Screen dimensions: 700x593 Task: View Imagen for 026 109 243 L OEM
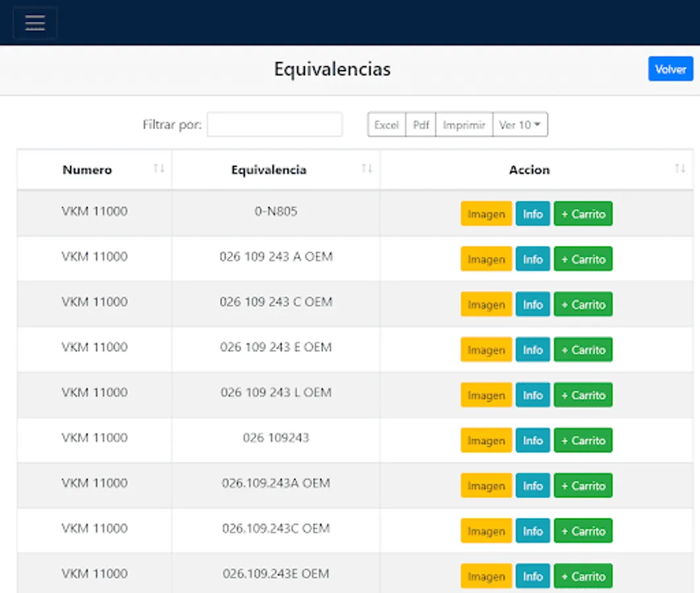coord(486,395)
